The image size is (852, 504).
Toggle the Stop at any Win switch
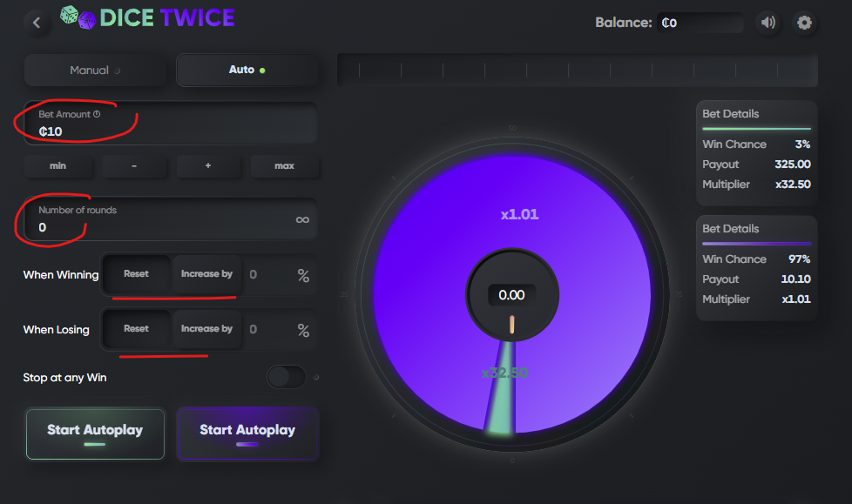click(x=287, y=377)
